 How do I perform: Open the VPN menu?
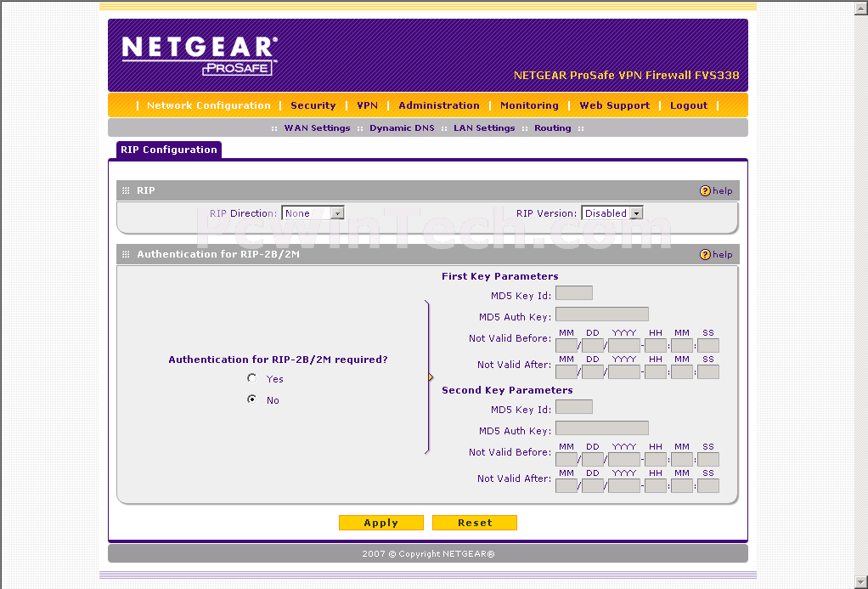click(367, 105)
